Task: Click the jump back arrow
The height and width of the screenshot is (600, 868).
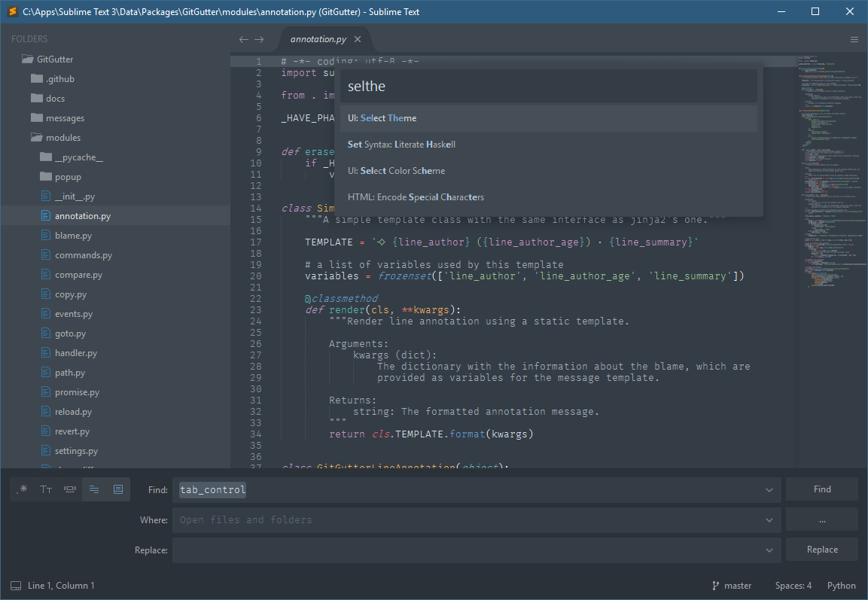Action: click(244, 39)
